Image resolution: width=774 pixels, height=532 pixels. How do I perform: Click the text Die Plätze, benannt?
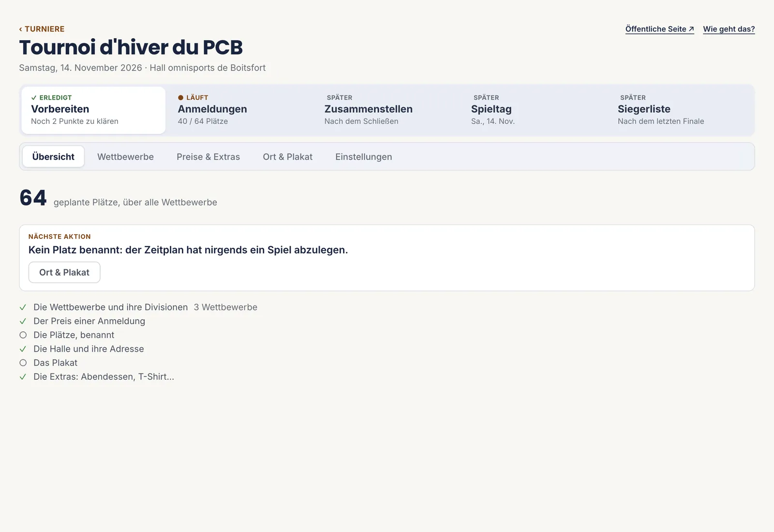coord(74,335)
